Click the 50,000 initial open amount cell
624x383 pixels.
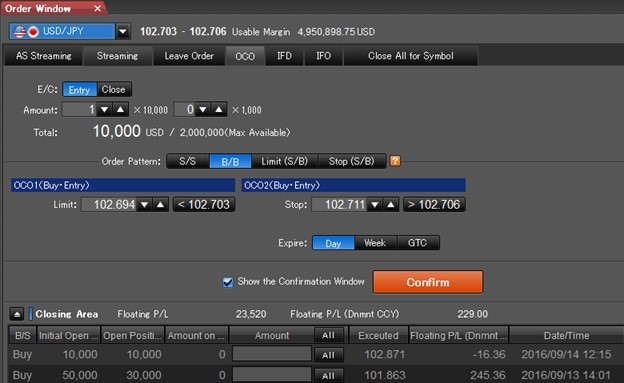(x=80, y=375)
